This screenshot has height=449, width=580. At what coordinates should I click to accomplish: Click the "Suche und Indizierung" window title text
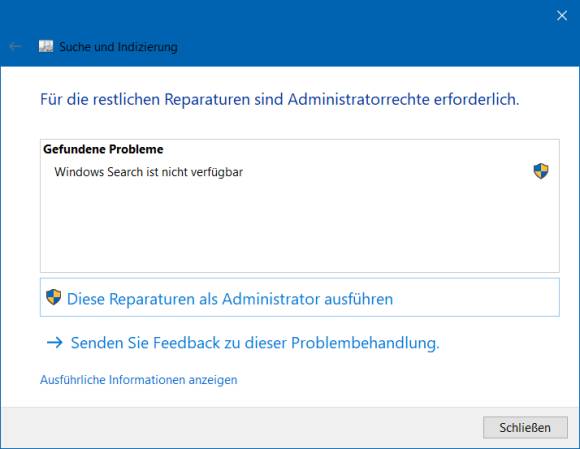tap(118, 47)
